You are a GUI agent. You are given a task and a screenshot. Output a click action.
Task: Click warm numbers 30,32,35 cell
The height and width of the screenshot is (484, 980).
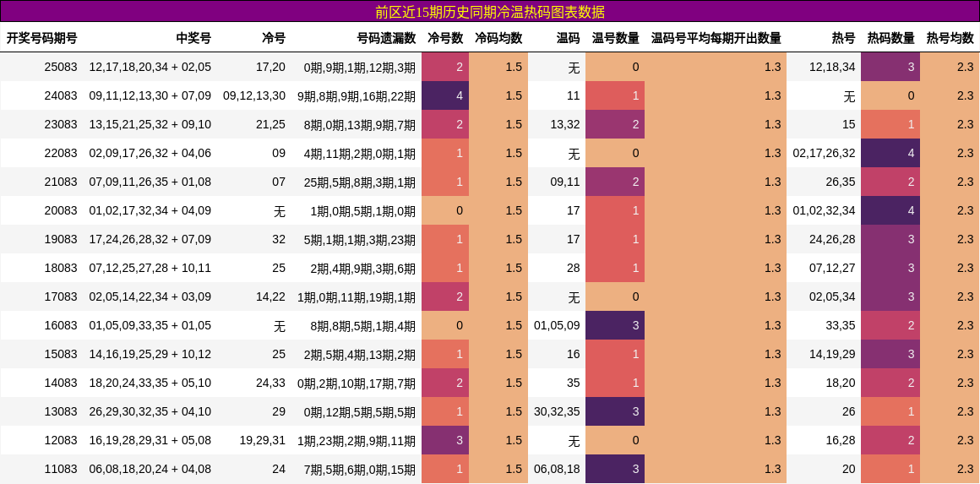557,411
